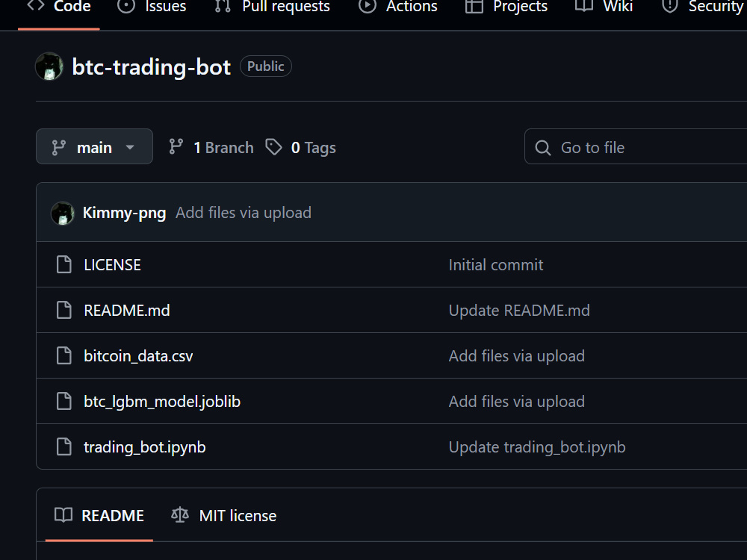Click the search icon in Go to file
This screenshot has height=560, width=747.
tap(542, 148)
